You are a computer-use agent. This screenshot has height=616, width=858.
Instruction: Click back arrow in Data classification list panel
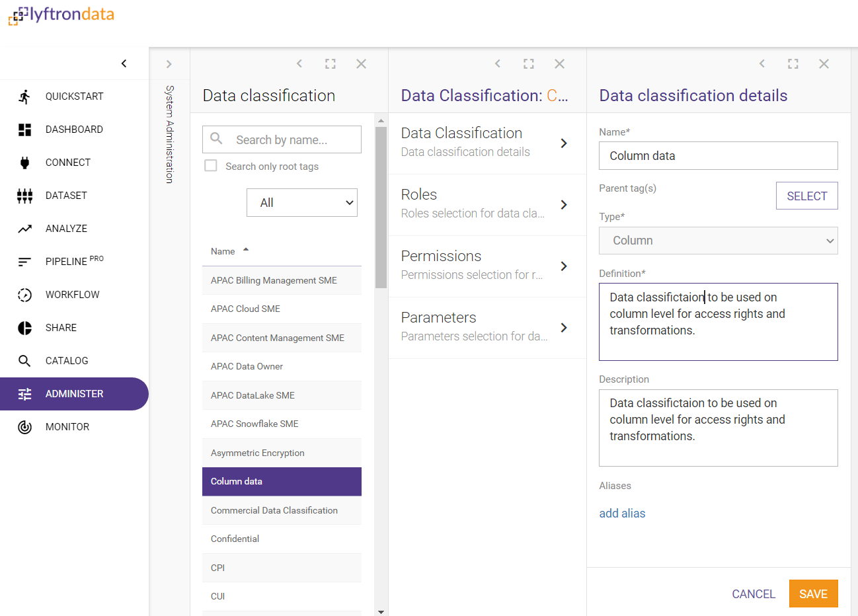tap(299, 63)
